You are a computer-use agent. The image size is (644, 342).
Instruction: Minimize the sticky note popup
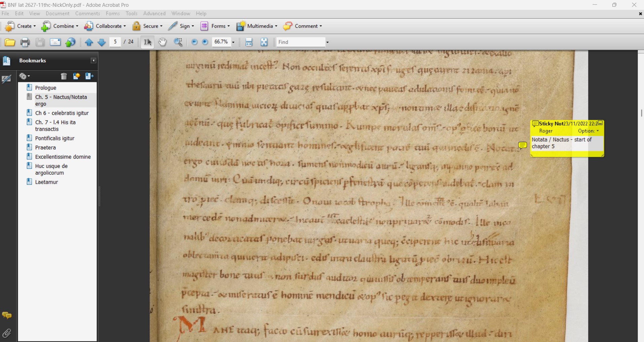pyautogui.click(x=600, y=123)
